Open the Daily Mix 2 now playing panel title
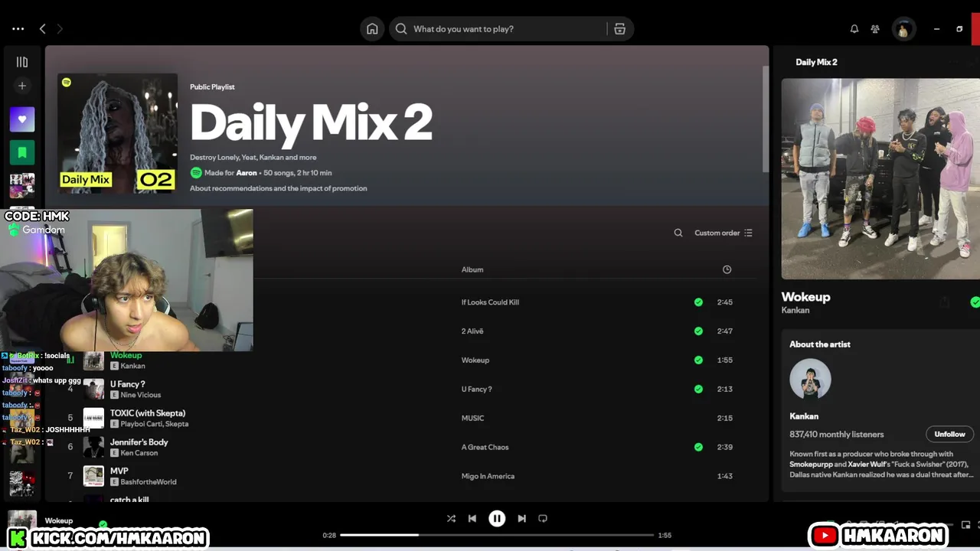The height and width of the screenshot is (551, 980). [816, 62]
